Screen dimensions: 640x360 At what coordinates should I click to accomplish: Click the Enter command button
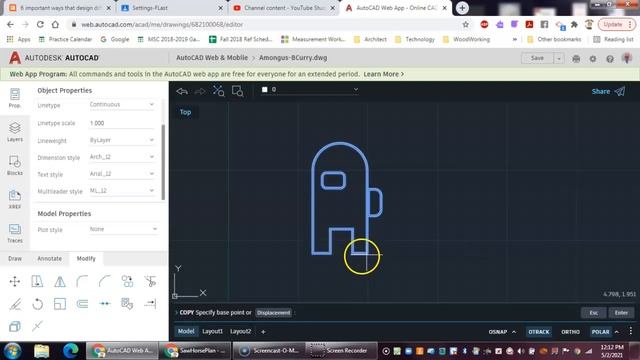point(621,313)
